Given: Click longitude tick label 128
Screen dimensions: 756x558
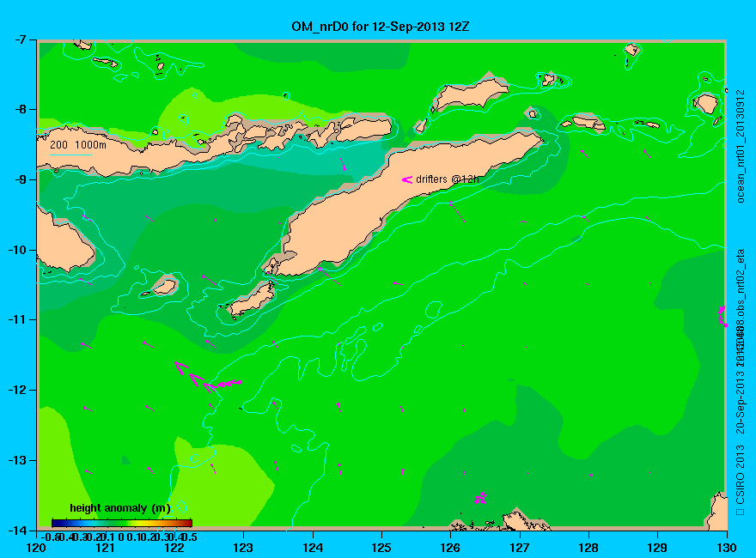Looking at the screenshot, I should tap(588, 548).
